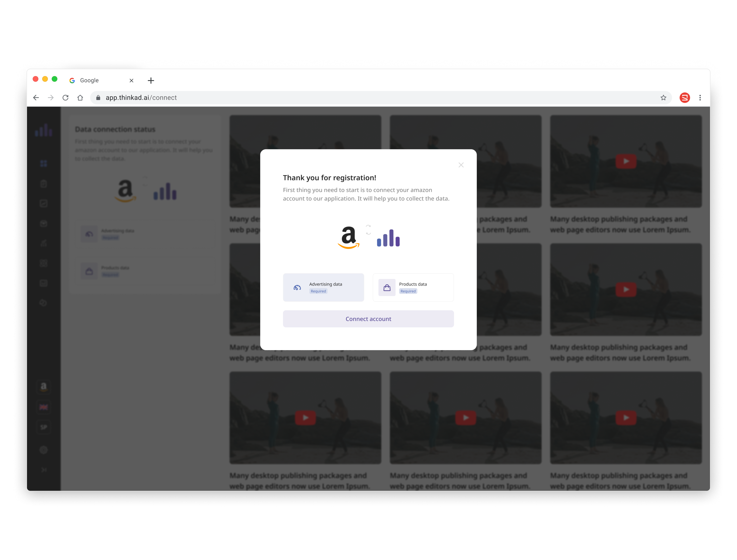The height and width of the screenshot is (560, 737).
Task: Click the Amazon logo in the modal
Action: [x=348, y=238]
